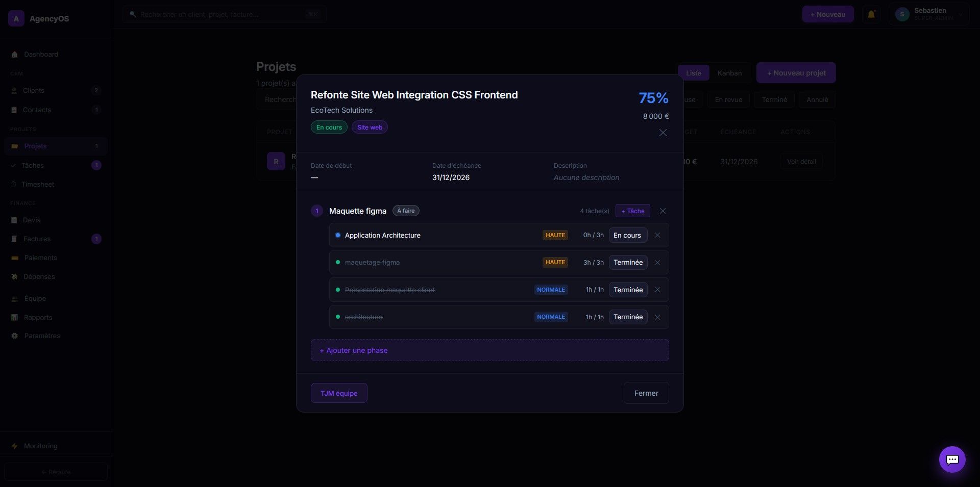
Task: Remove the Application Architecture task
Action: (657, 235)
